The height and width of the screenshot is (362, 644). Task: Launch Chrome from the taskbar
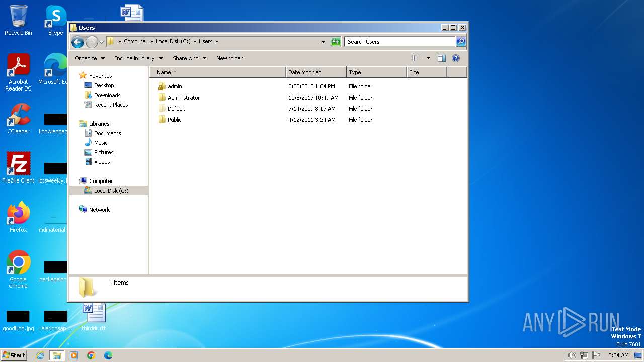coord(91,355)
